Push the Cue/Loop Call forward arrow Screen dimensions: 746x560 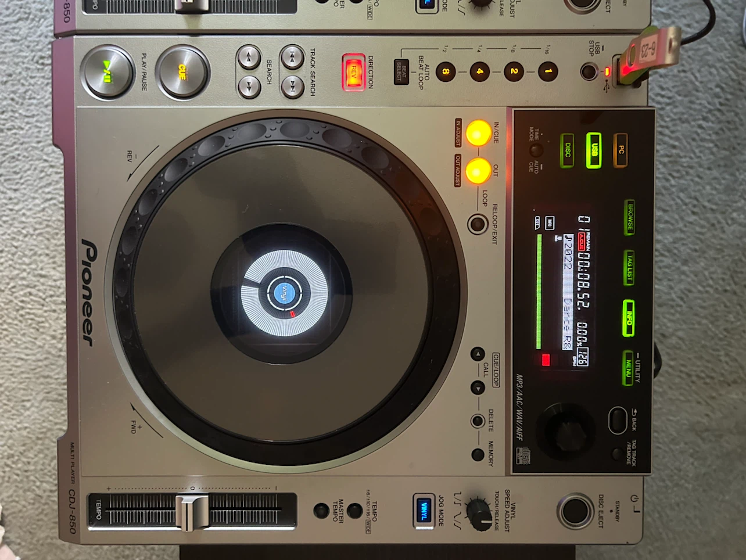pyautogui.click(x=478, y=387)
